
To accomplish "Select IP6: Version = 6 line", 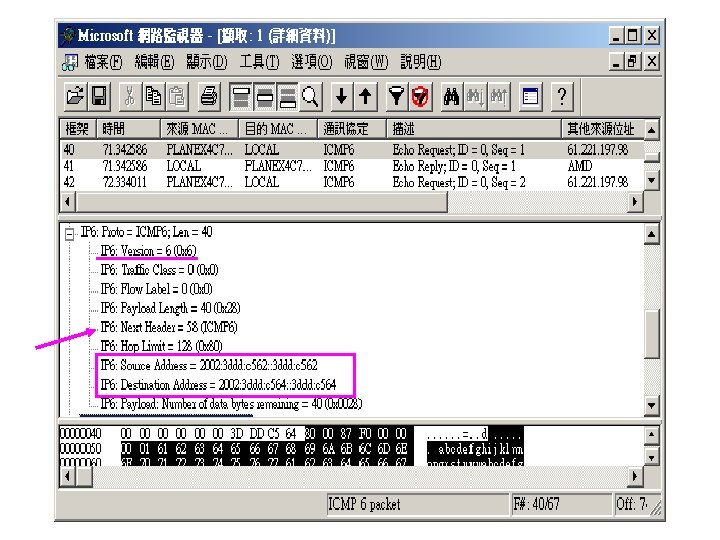I will [148, 251].
